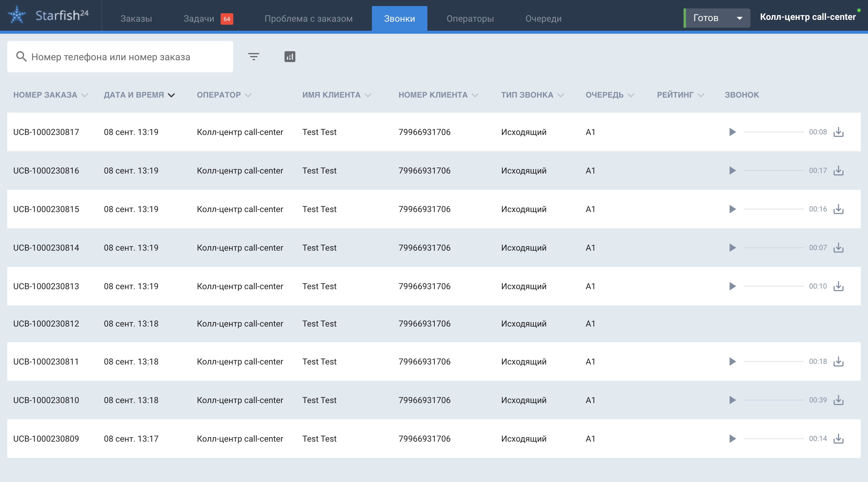Screen dimensions: 868x482
Task: Focus the phone or order number search field
Action: point(128,57)
